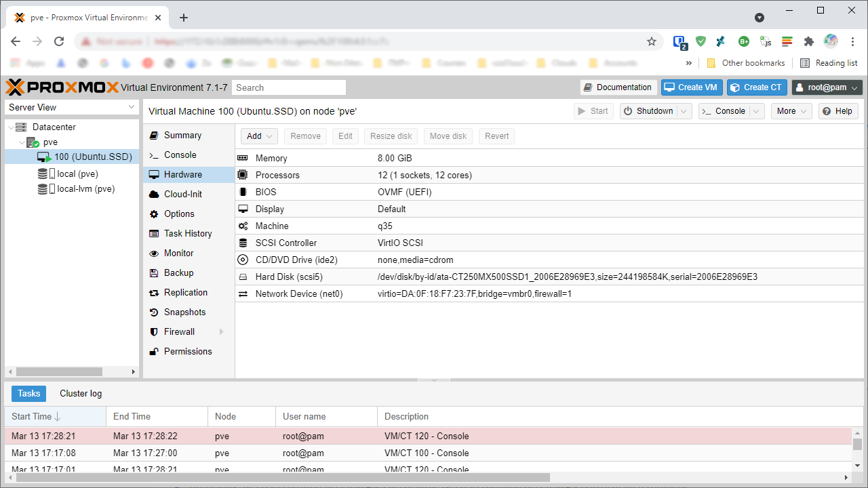Sort tasks by the End Time column

coord(157,416)
